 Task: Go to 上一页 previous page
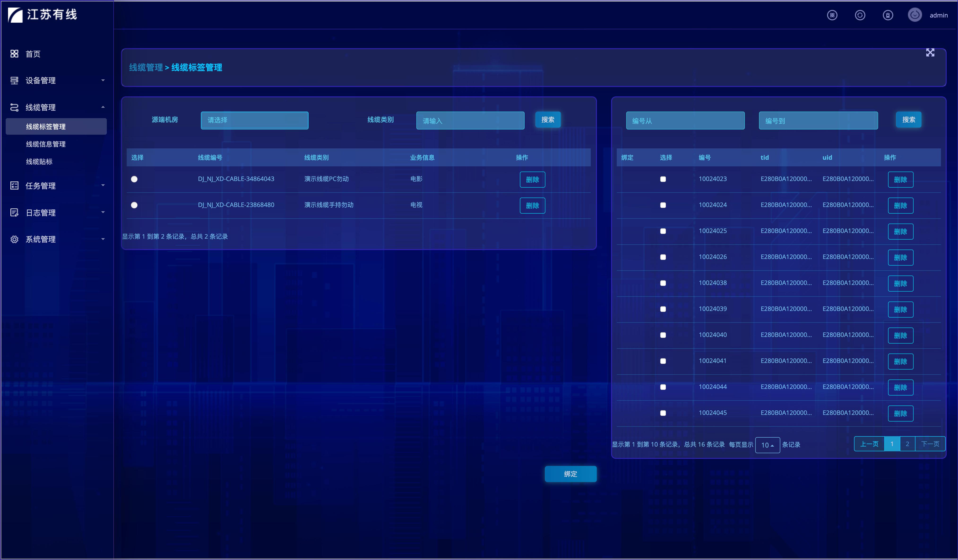point(869,444)
